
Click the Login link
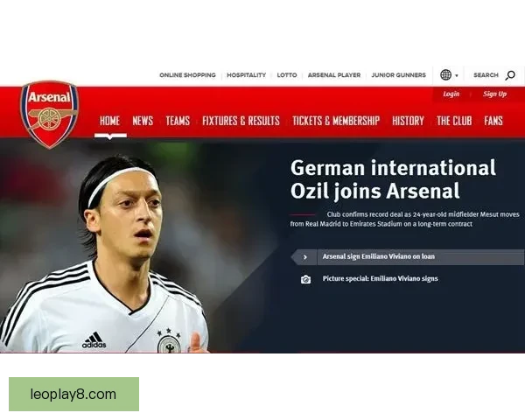pos(451,94)
